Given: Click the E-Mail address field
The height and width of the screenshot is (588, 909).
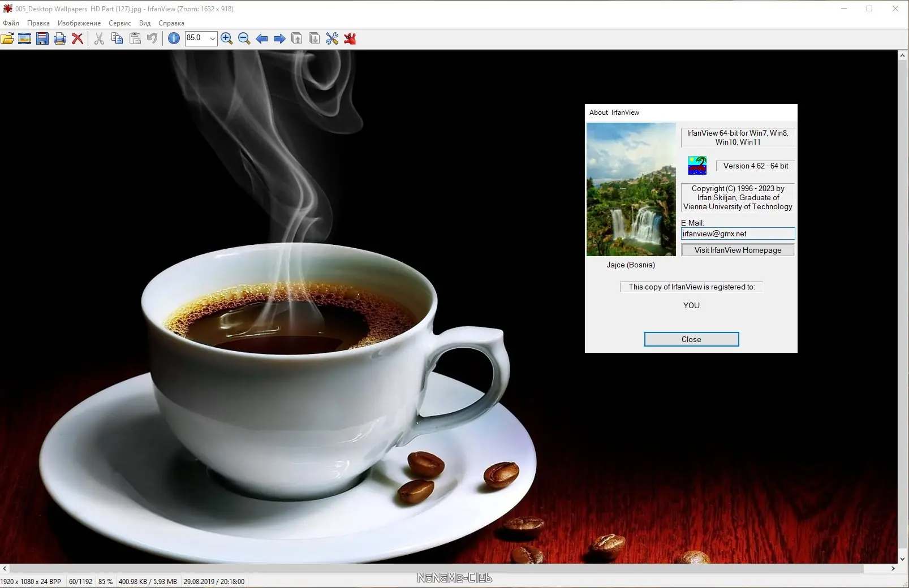Looking at the screenshot, I should coord(738,234).
